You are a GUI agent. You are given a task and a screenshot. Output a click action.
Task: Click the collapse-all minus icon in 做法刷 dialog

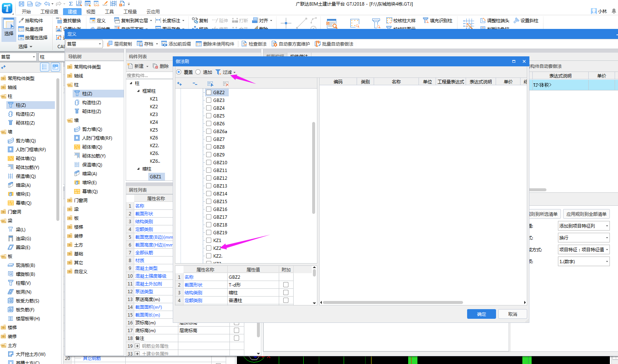[x=195, y=84]
